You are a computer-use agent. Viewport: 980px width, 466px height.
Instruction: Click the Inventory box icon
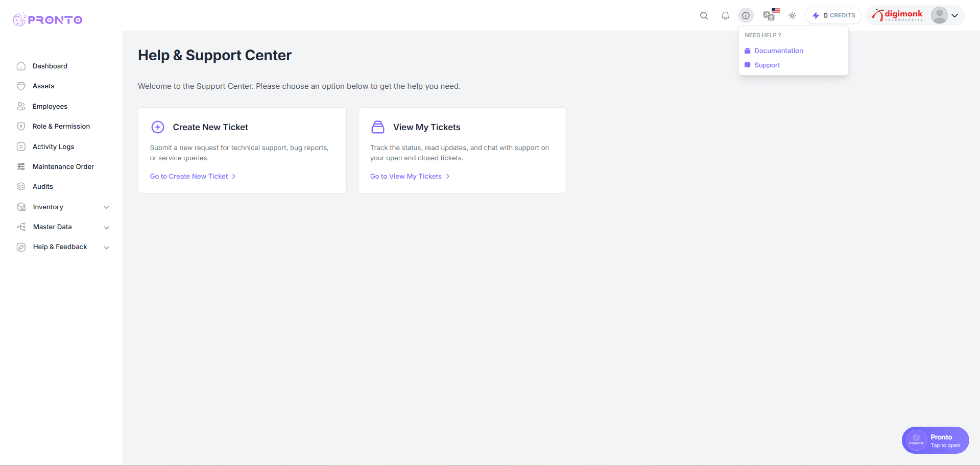tap(21, 207)
